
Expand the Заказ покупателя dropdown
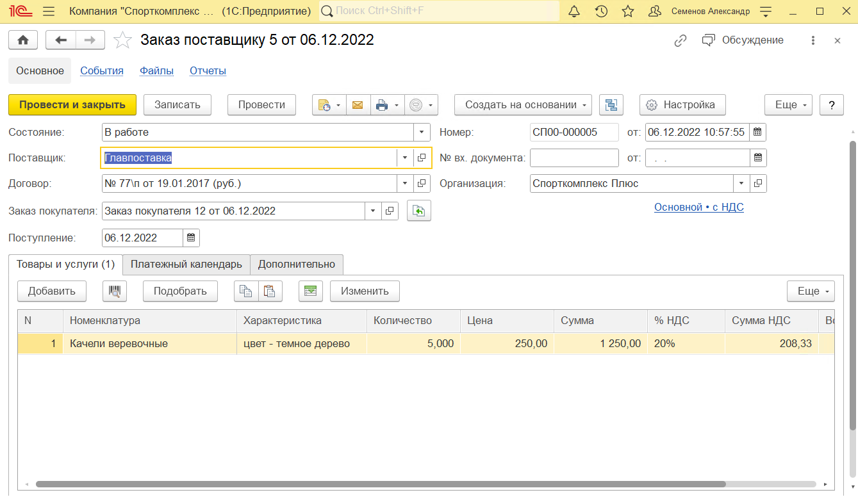click(373, 211)
